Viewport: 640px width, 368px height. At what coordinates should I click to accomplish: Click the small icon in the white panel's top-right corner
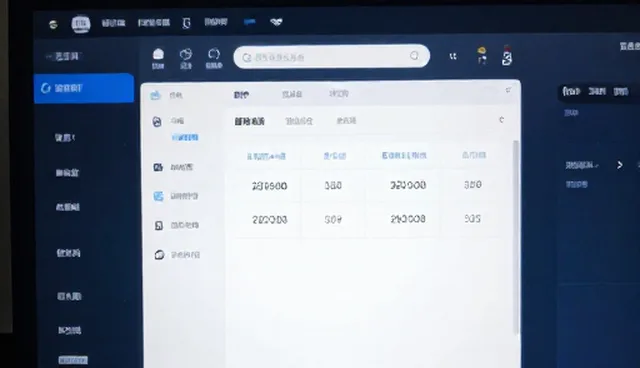(x=508, y=90)
